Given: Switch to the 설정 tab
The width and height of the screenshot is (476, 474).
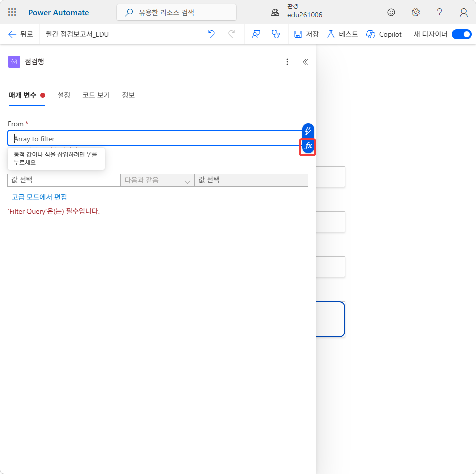Looking at the screenshot, I should point(64,95).
